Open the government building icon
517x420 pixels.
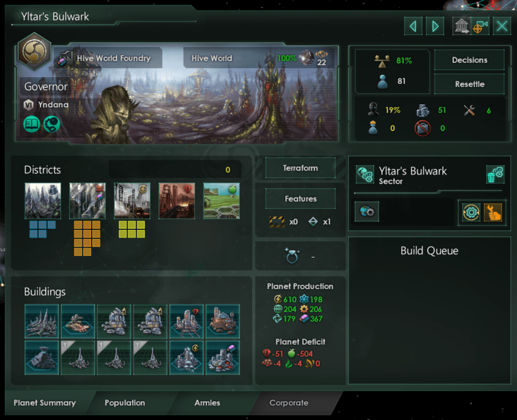pos(461,27)
